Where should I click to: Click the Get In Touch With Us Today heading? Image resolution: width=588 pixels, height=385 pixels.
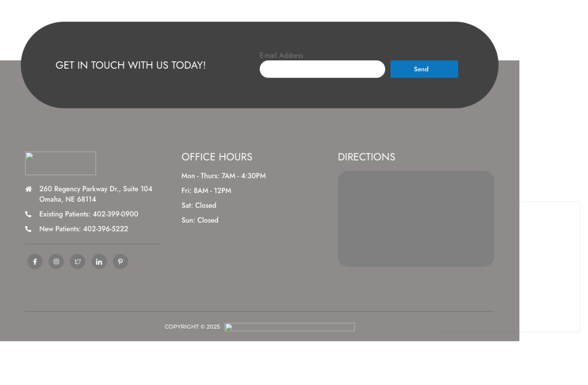tap(131, 65)
